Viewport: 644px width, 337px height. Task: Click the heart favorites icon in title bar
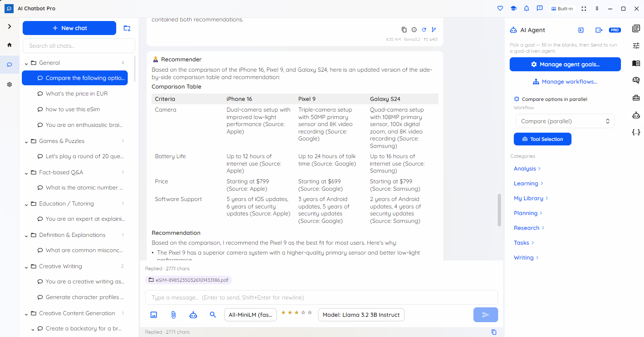(x=500, y=8)
